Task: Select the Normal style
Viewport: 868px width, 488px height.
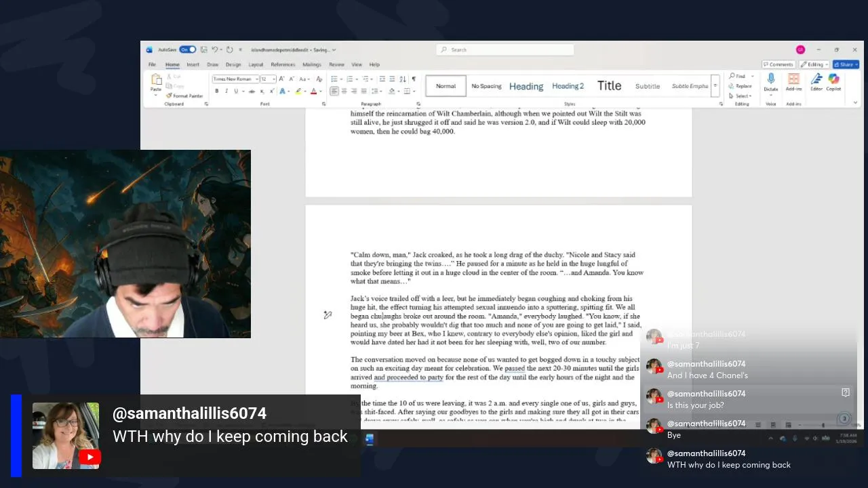Action: 446,86
